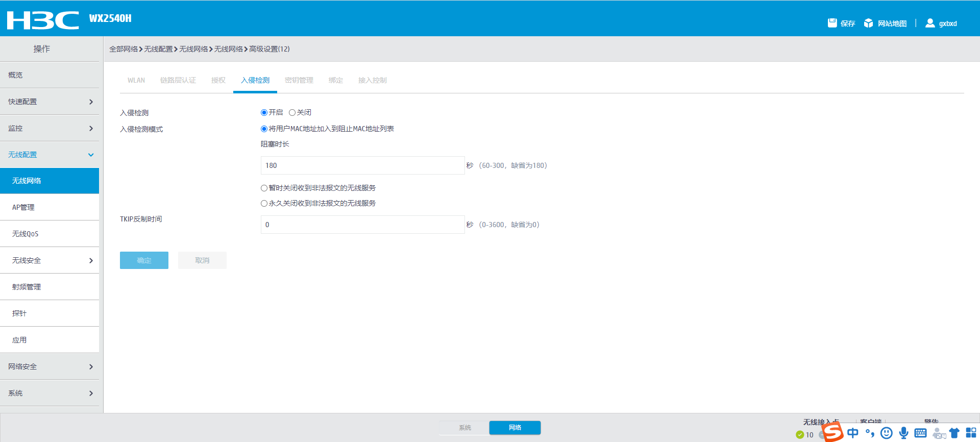
Task: Expand the 网络安全 sidebar menu
Action: click(x=50, y=366)
